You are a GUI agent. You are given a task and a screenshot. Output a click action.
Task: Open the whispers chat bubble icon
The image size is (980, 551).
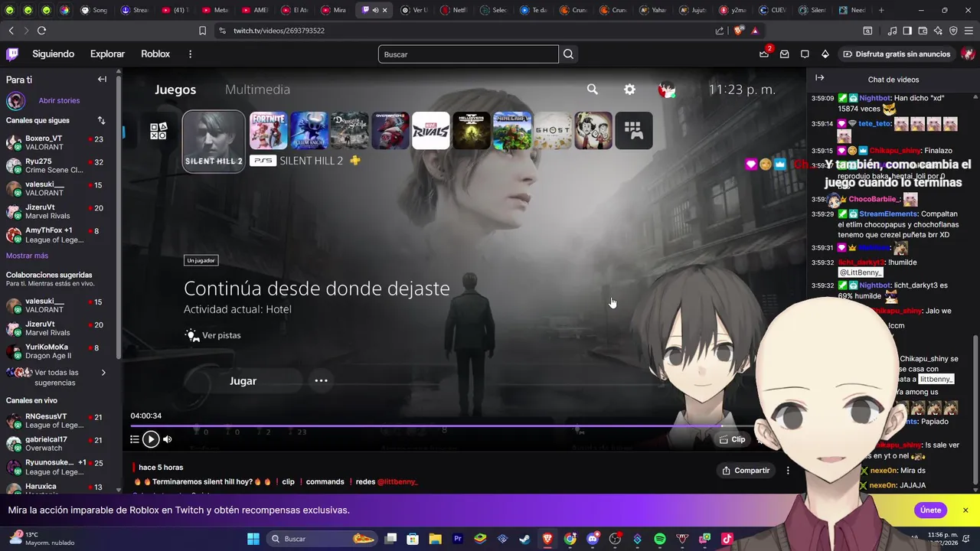[x=805, y=54]
